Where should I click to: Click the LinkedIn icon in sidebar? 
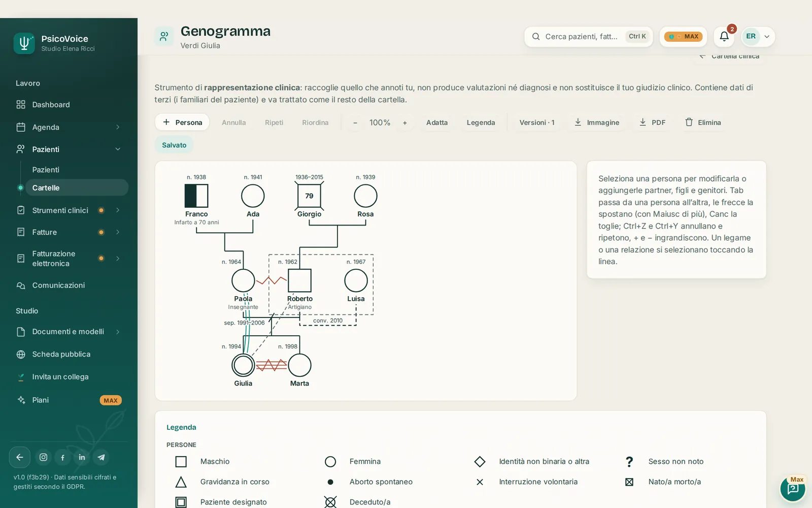tap(82, 457)
